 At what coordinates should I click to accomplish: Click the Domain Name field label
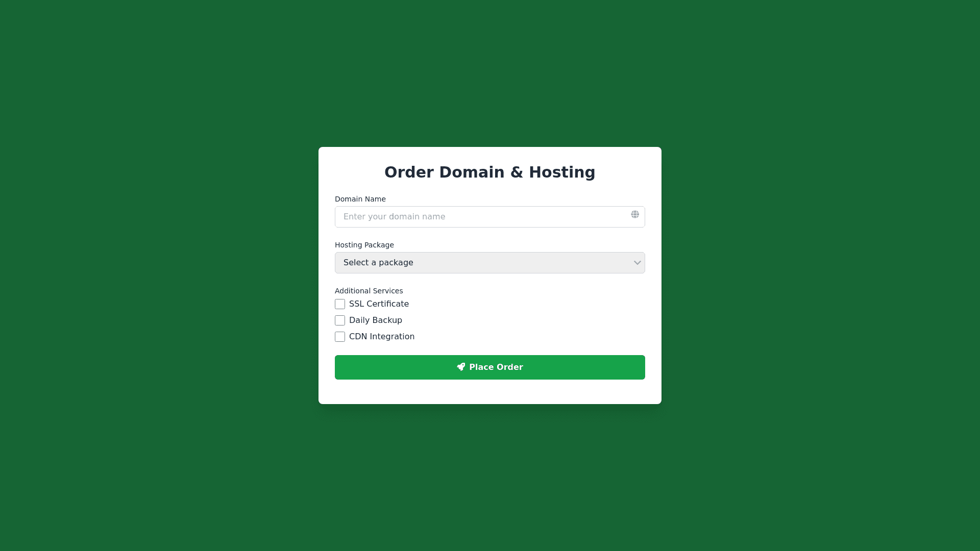(x=360, y=199)
